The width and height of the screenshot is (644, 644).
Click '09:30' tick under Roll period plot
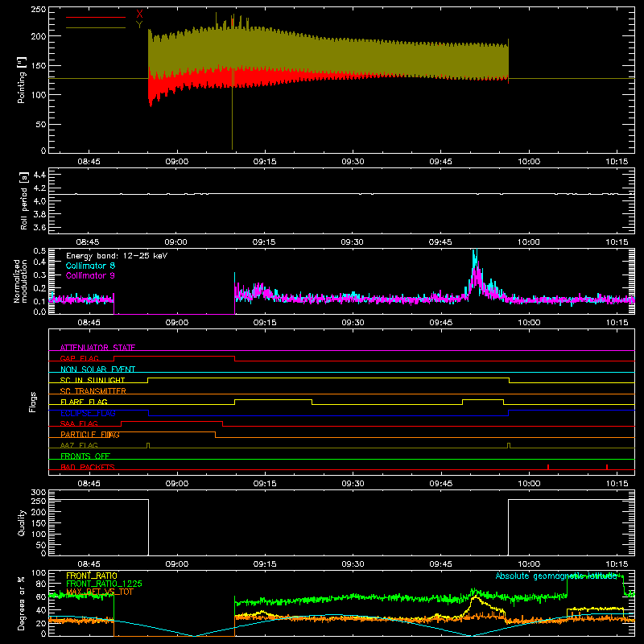point(353,242)
